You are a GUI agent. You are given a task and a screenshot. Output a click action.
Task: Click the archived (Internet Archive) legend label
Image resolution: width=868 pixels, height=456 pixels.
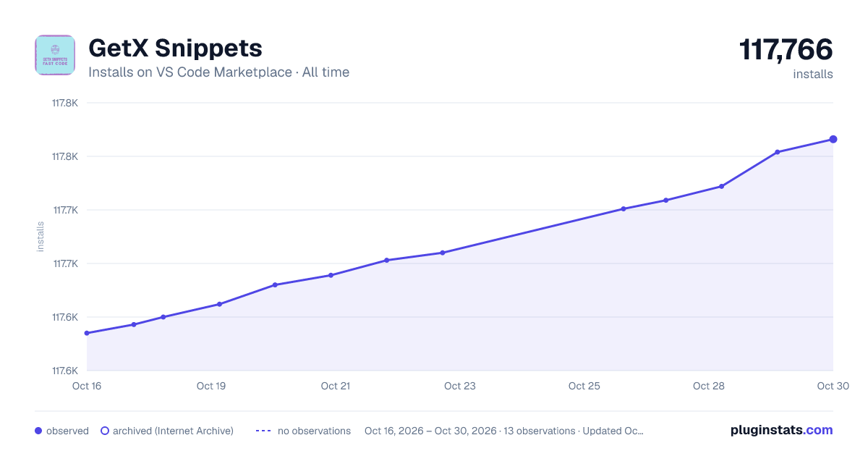173,431
